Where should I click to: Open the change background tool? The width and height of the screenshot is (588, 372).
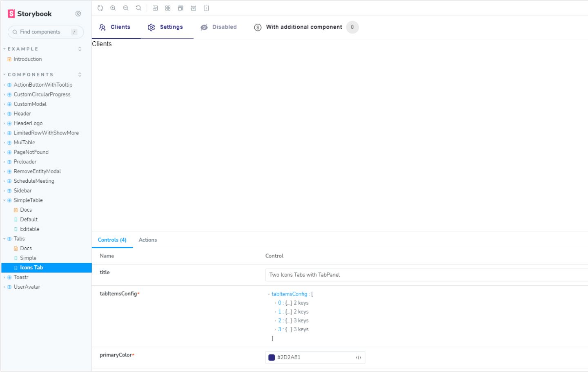155,8
